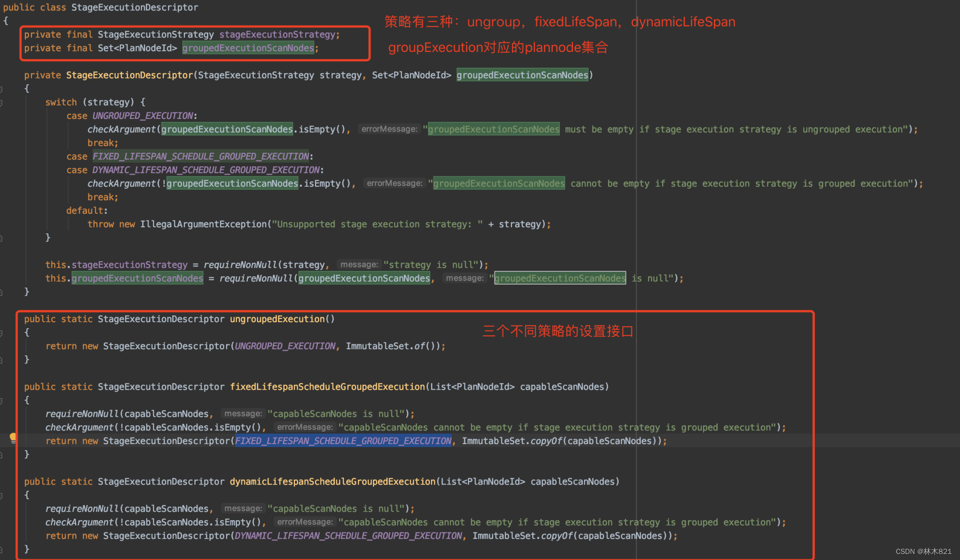This screenshot has width=960, height=560.
Task: Click the dynamicLifespanScheduleGroupedExecution method name
Action: point(332,482)
